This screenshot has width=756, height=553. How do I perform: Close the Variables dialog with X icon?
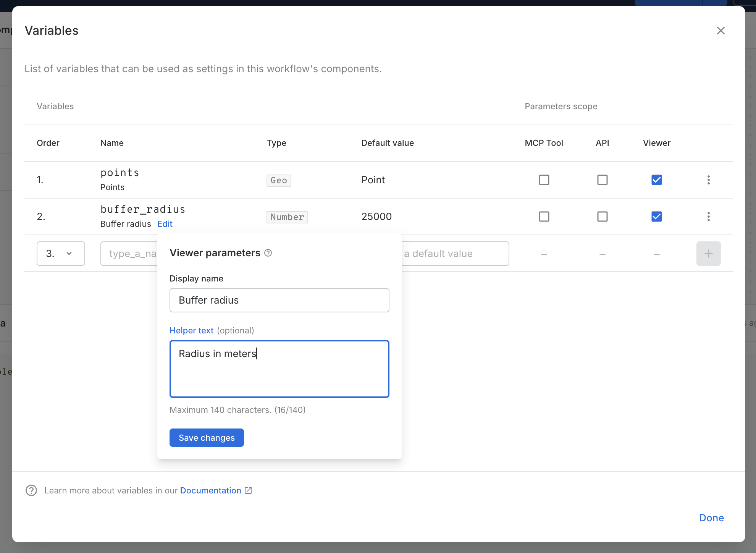click(720, 31)
